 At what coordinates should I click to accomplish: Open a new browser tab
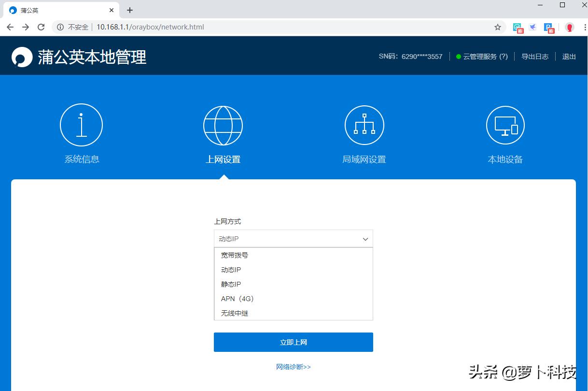pos(129,10)
